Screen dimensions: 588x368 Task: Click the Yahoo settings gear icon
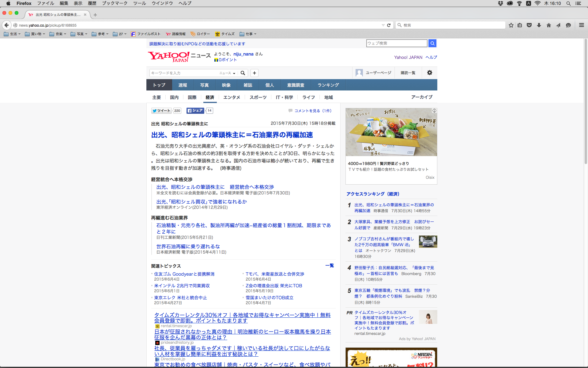(430, 73)
